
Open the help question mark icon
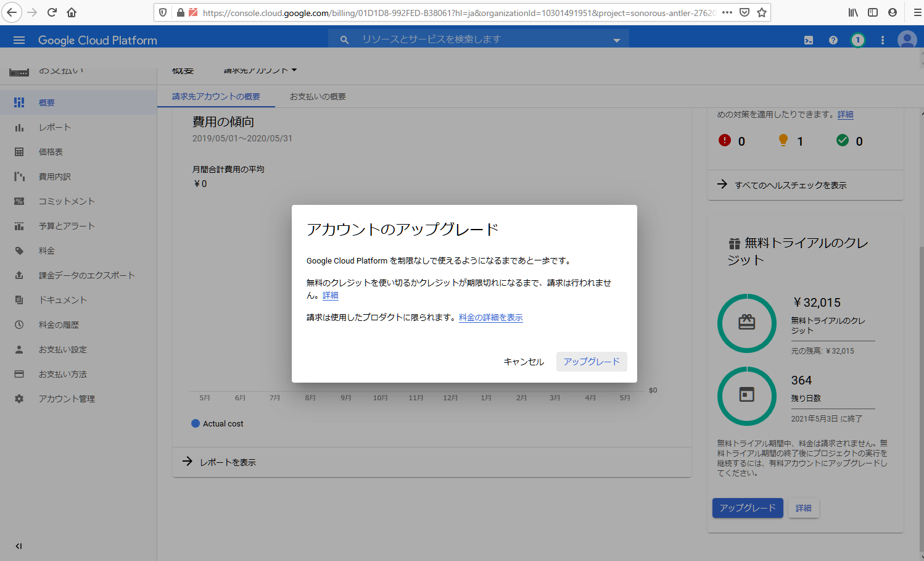[x=833, y=40]
